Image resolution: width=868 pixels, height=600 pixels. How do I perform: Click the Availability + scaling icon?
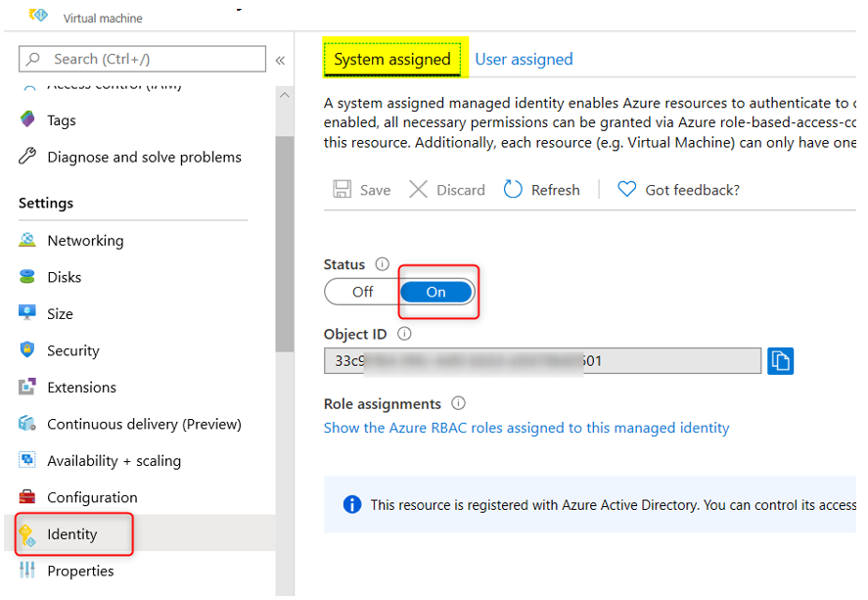tap(27, 460)
